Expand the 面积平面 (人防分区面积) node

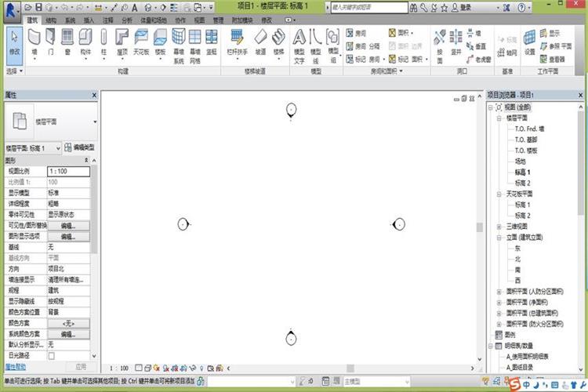(x=499, y=292)
